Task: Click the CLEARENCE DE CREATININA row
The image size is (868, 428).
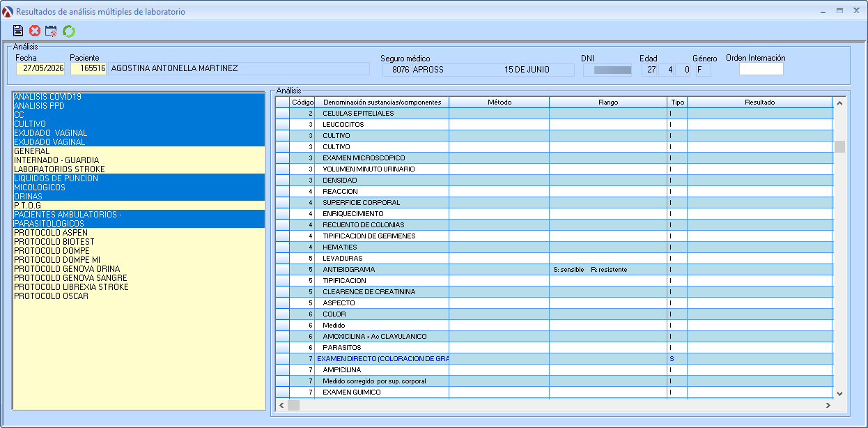Action: point(554,292)
